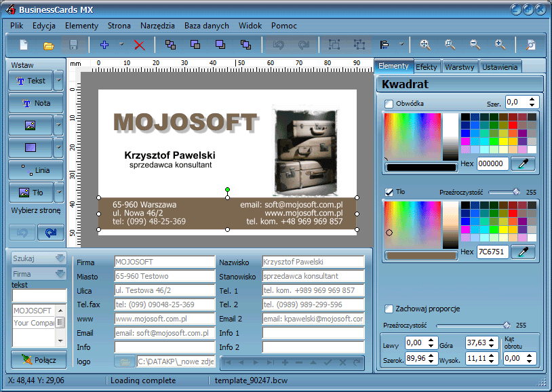Image resolution: width=552 pixels, height=392 pixels.
Task: Expand the Tekst button dropdown arrow
Action: pos(58,81)
